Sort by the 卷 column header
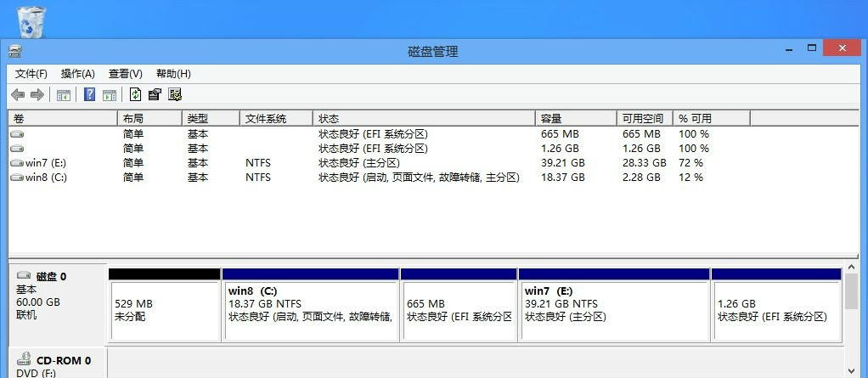 coord(63,118)
